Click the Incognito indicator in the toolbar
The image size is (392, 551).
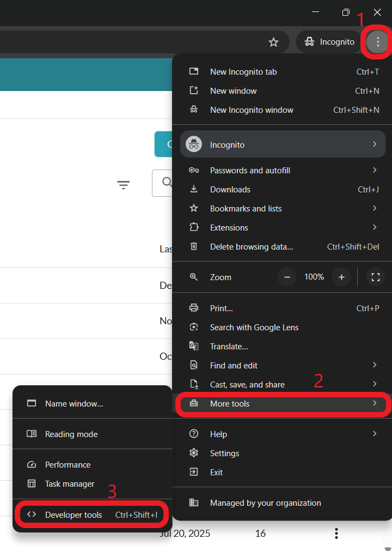329,42
